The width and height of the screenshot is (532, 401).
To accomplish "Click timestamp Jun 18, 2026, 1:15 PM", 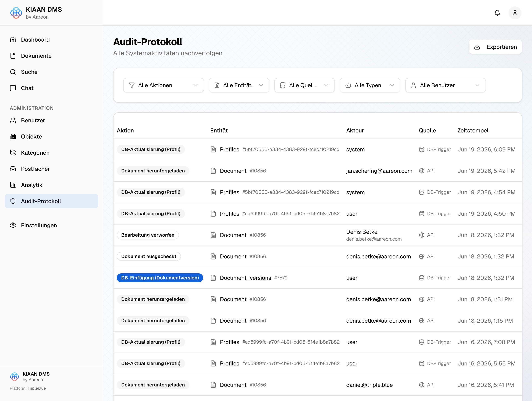I will click(x=485, y=321).
